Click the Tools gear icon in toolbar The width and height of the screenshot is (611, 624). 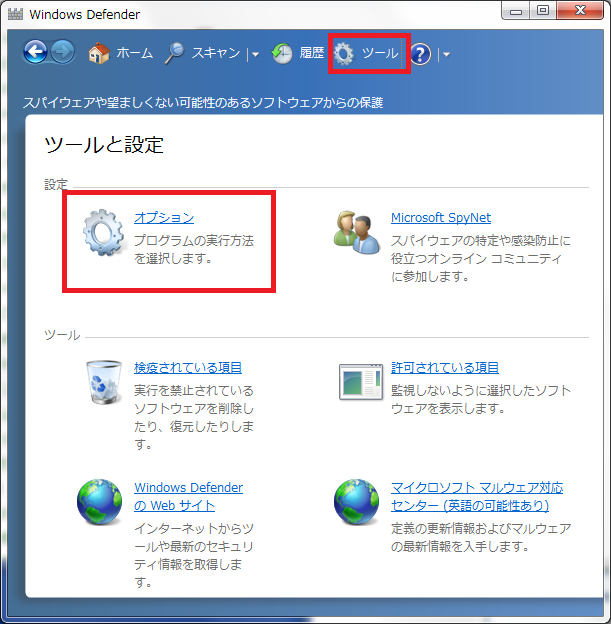pos(344,54)
